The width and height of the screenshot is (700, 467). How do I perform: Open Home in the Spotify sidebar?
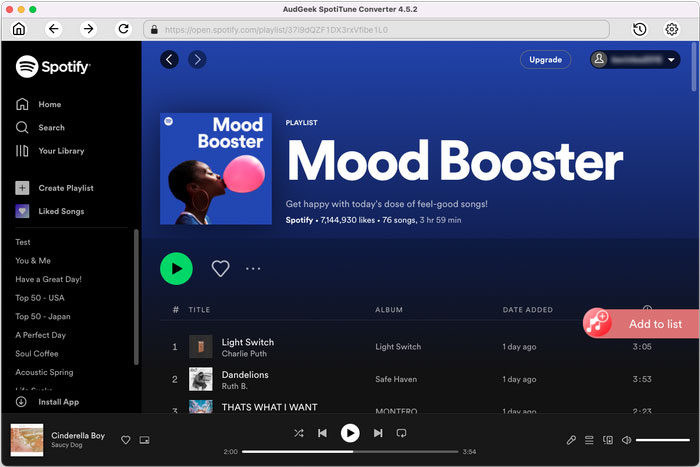point(38,104)
